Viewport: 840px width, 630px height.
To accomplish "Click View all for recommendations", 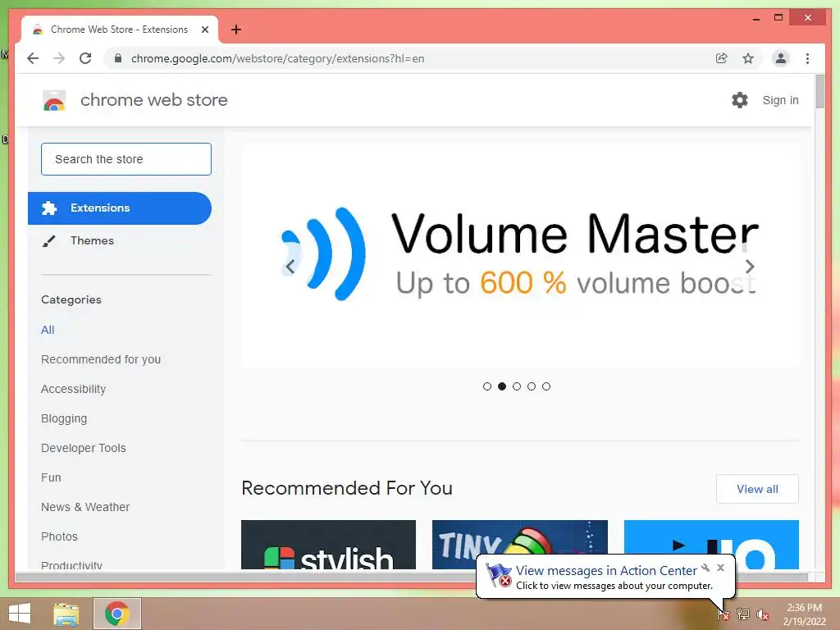I will pos(757,489).
